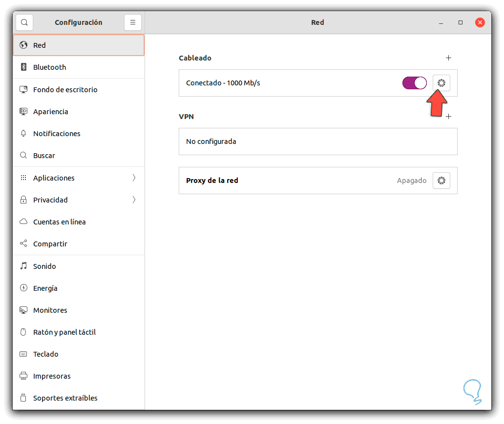The height and width of the screenshot is (424, 504).
Task: Toggle the wired connection switch off
Action: pyautogui.click(x=414, y=83)
